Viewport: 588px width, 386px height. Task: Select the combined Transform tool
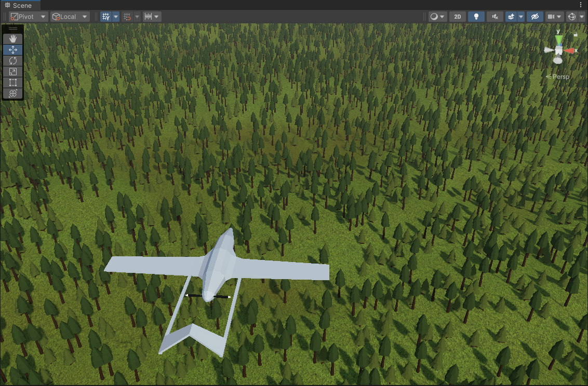pos(13,93)
